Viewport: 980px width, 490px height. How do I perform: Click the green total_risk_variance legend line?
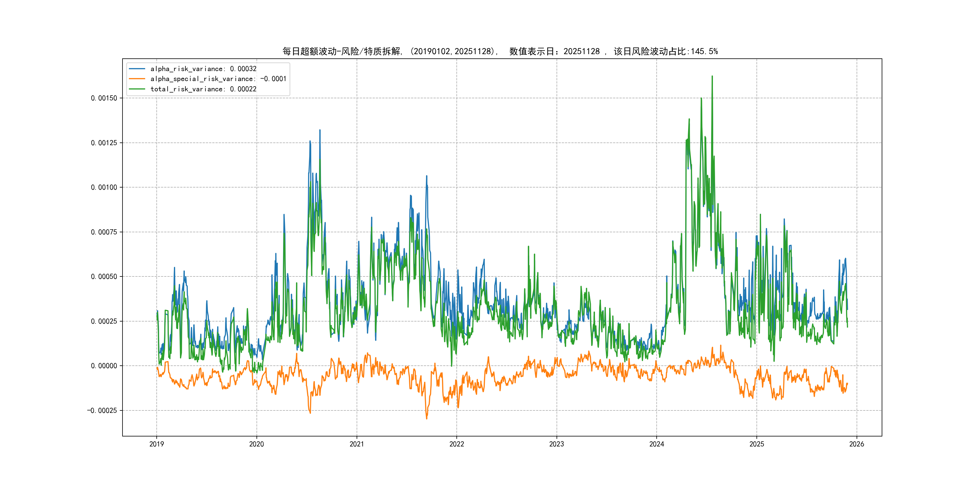137,89
